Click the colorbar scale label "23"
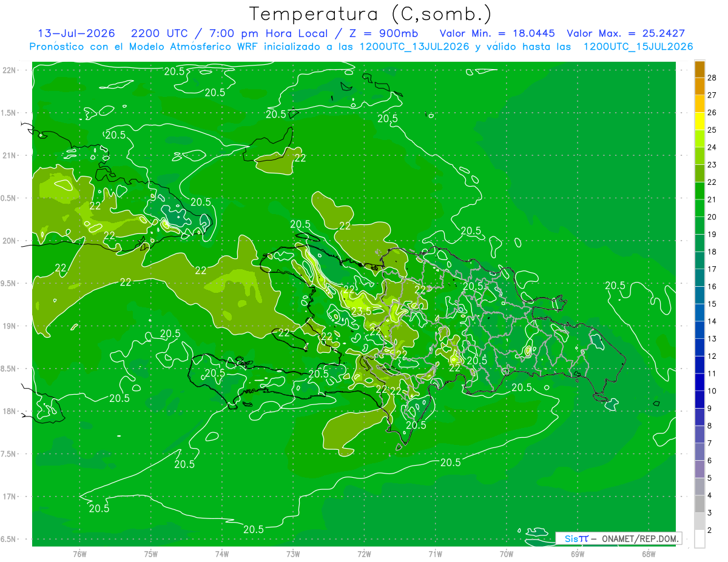728x562 pixels. (712, 165)
